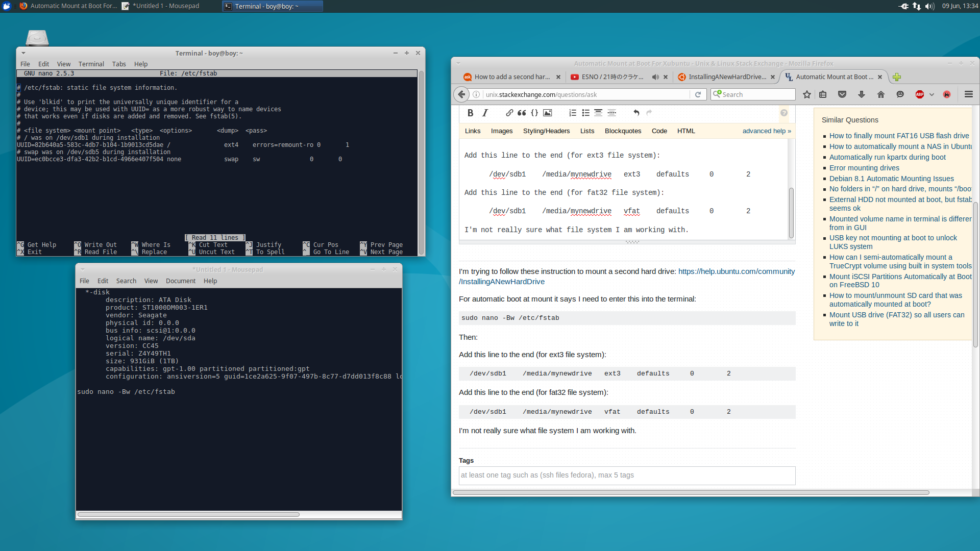Open 'Error mounting drives' similar question
980x551 pixels.
pyautogui.click(x=864, y=168)
